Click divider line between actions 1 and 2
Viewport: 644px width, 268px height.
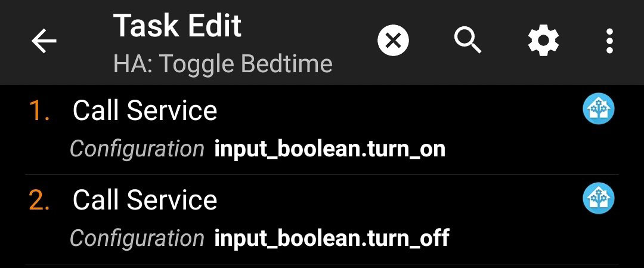(x=321, y=175)
